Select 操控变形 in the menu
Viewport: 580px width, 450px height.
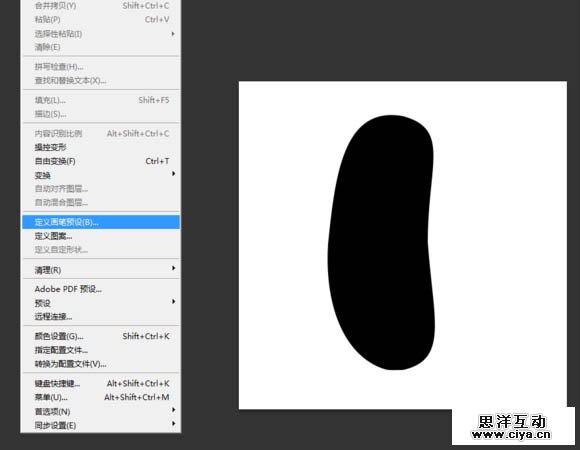(x=101, y=147)
